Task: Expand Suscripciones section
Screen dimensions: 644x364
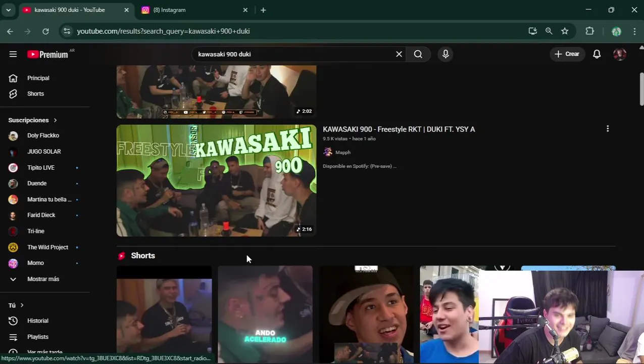Action: coord(33,120)
